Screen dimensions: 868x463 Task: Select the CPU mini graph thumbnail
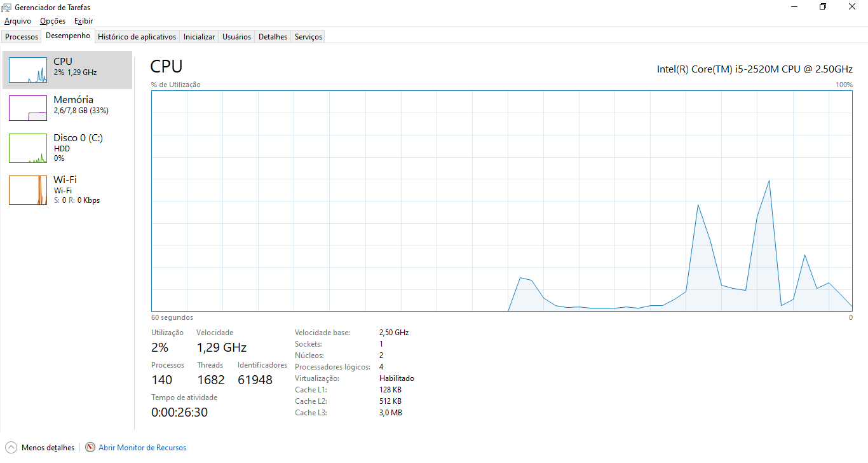pyautogui.click(x=28, y=70)
